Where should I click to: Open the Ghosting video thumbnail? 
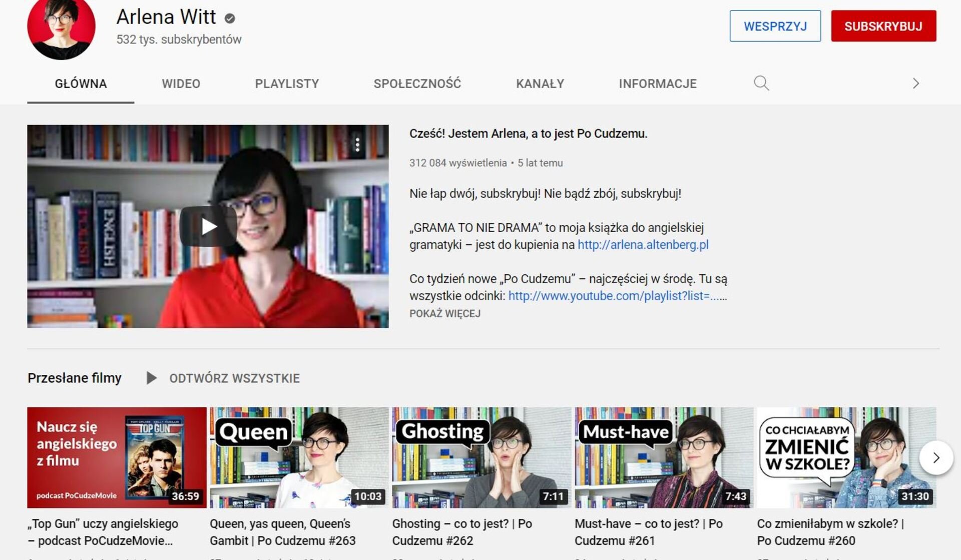pyautogui.click(x=482, y=457)
